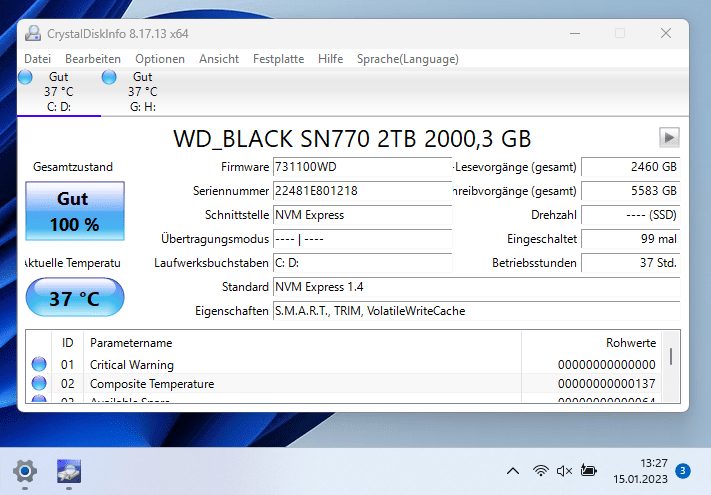Image resolution: width=711 pixels, height=495 pixels.
Task: Open the Sprache(Language) menu
Action: [408, 59]
